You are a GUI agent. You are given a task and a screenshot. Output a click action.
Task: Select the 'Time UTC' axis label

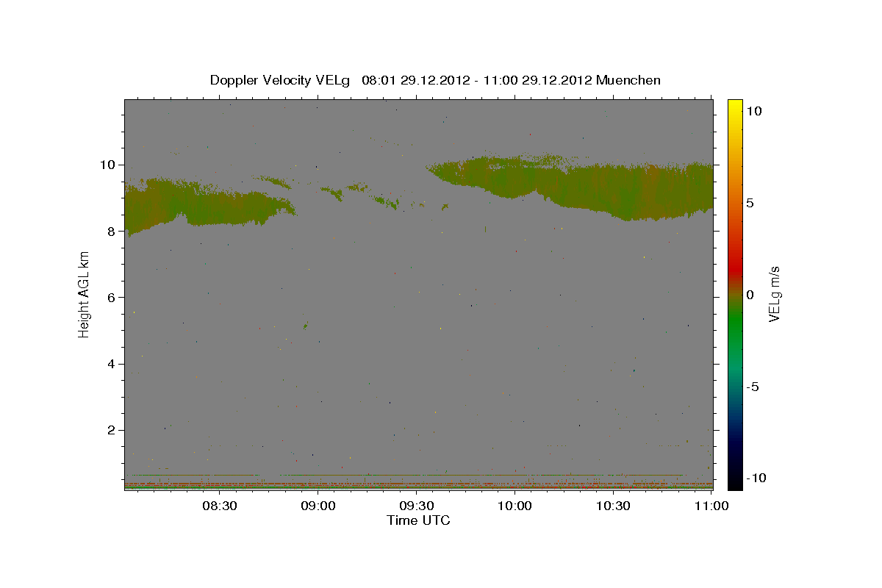419,520
